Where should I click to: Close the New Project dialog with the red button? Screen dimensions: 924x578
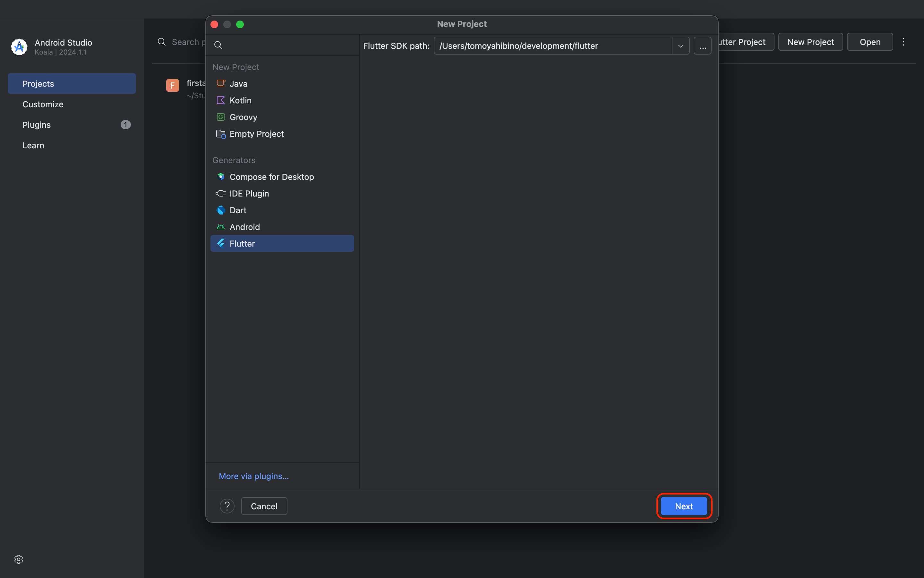[x=215, y=24]
